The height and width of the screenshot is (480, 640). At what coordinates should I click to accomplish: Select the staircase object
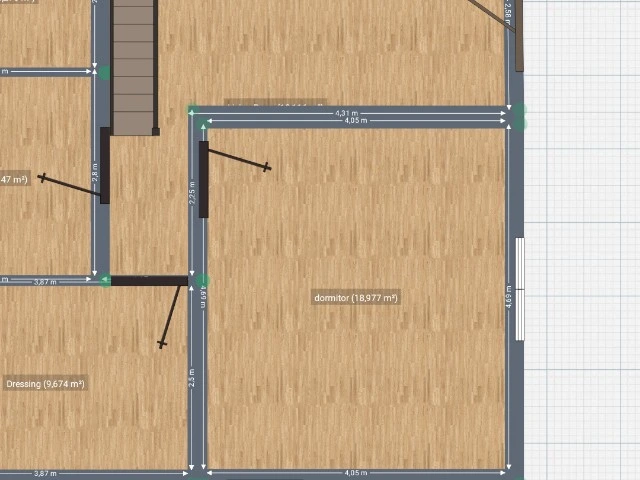click(x=134, y=65)
